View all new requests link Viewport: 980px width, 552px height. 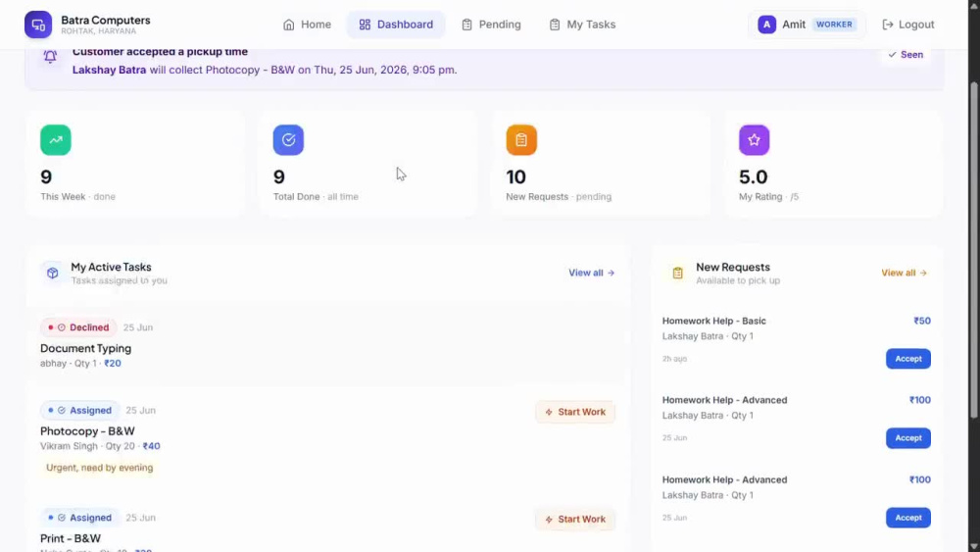tap(904, 273)
